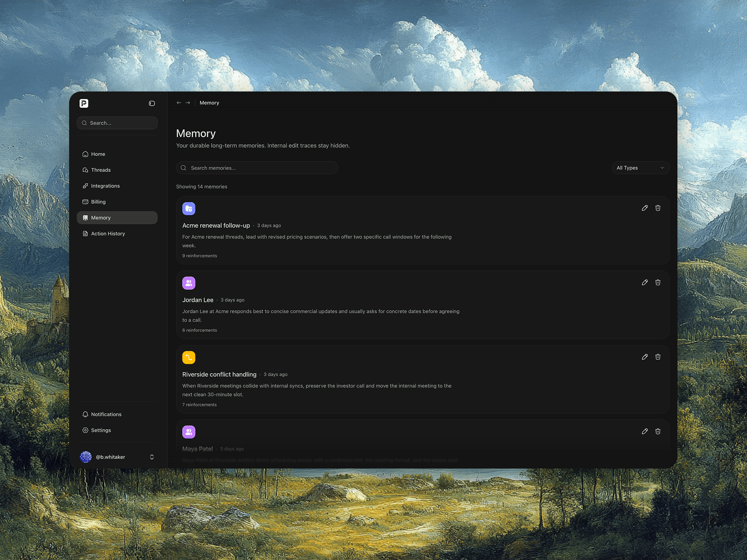Open the Riverside conflict handling title
The image size is (747, 560).
(x=219, y=374)
